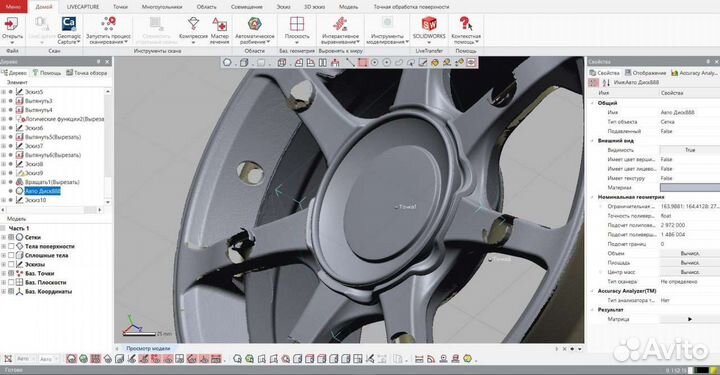Select the Эскиз7 tree item

(34, 146)
